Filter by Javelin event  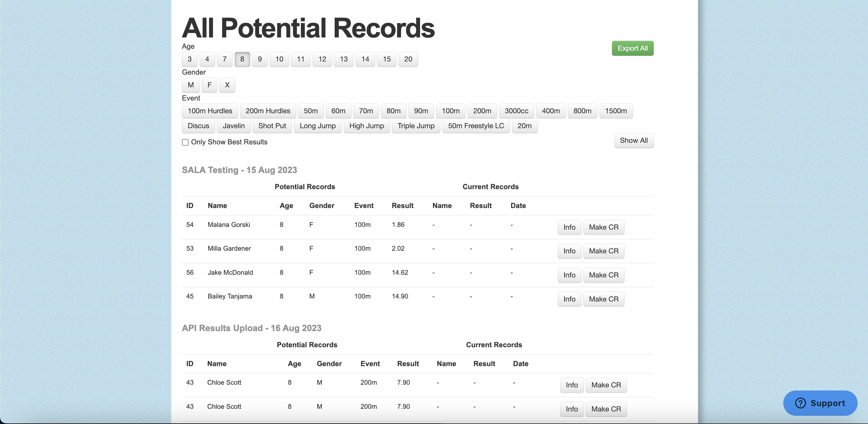pyautogui.click(x=234, y=126)
